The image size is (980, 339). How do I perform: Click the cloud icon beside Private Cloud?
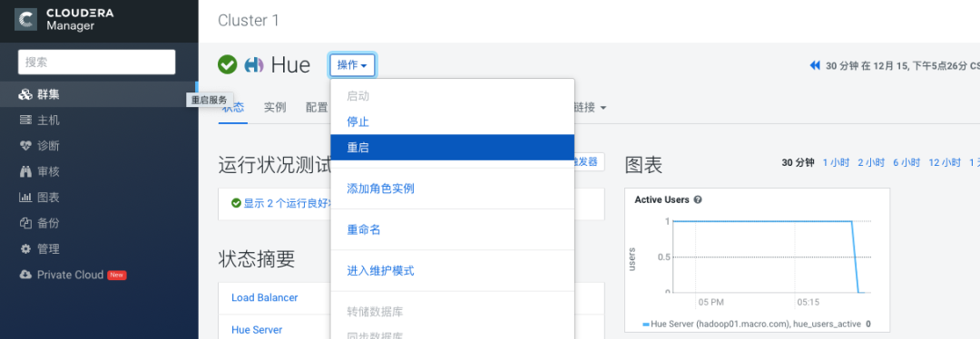25,275
